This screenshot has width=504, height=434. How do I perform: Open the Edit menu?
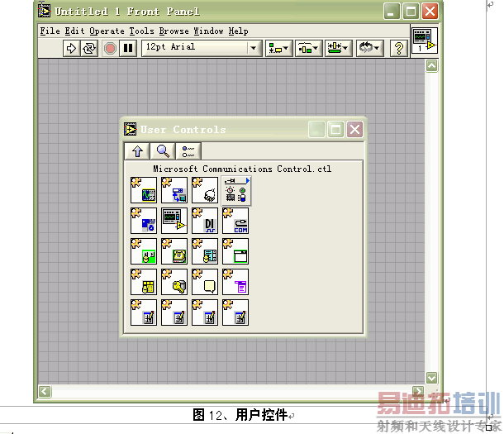(x=74, y=31)
